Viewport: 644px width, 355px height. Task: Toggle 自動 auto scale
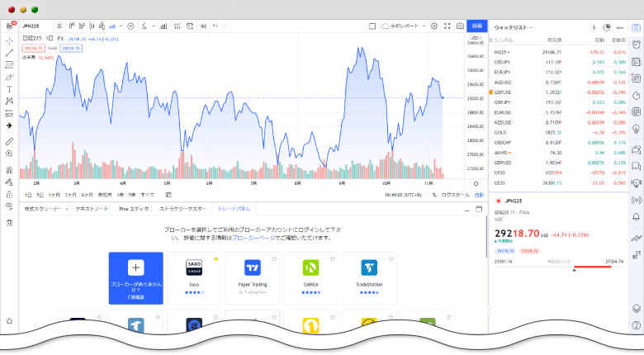pos(479,195)
